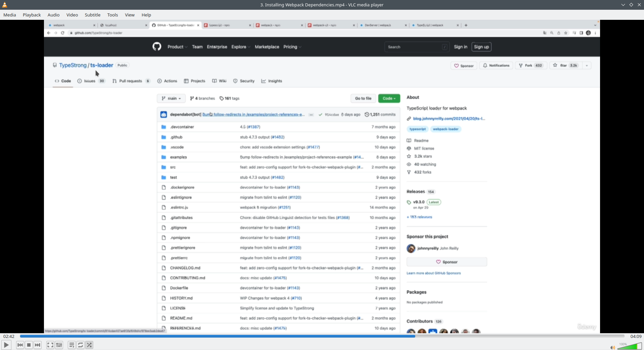The height and width of the screenshot is (350, 644).
Task: Click the VLC cone icon in title bar
Action: point(5,5)
